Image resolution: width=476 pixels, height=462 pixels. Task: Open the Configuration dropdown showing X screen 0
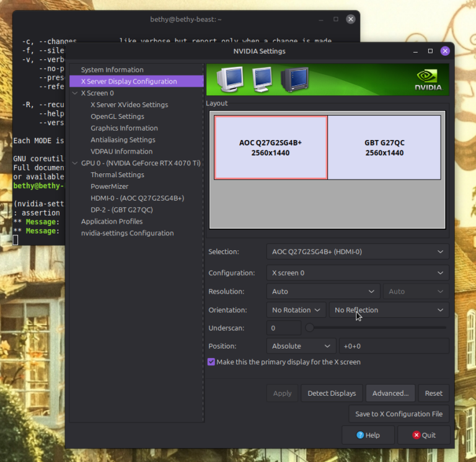(358, 272)
